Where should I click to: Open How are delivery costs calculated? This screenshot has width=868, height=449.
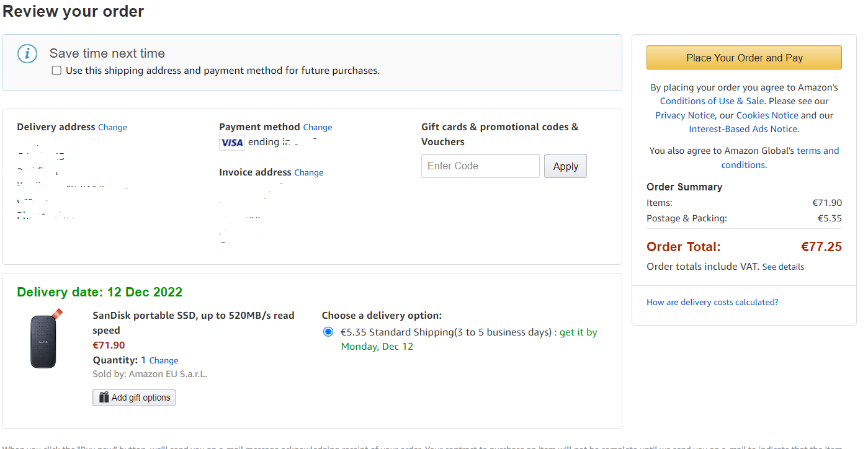click(x=712, y=302)
